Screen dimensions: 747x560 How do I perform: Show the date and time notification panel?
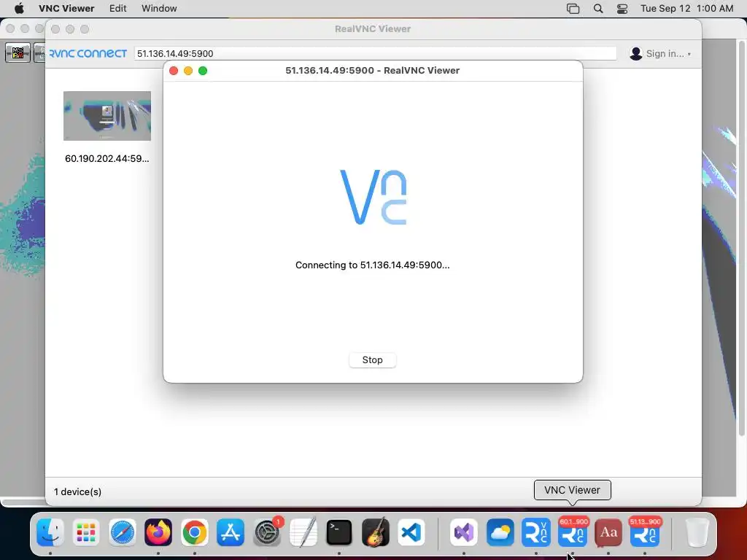pyautogui.click(x=686, y=9)
